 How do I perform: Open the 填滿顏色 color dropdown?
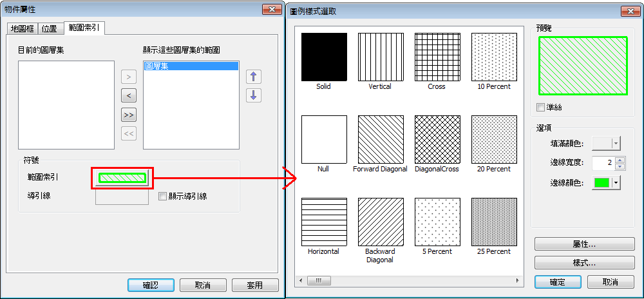(615, 143)
